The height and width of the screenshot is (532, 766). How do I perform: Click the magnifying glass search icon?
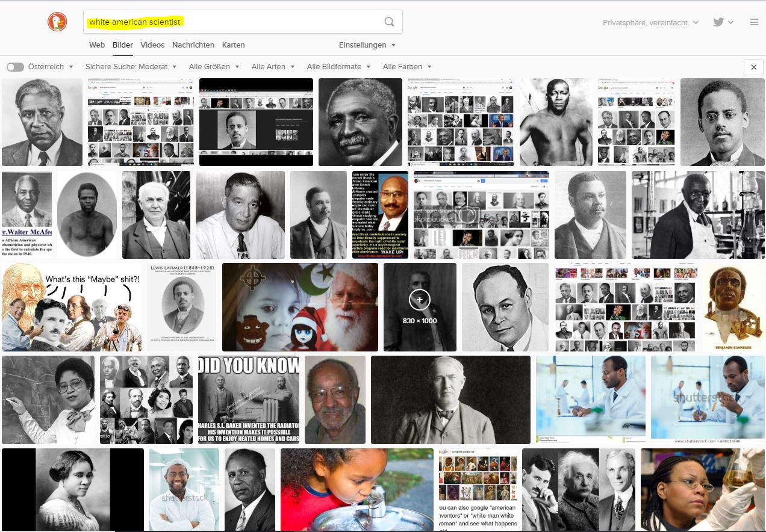tap(390, 22)
